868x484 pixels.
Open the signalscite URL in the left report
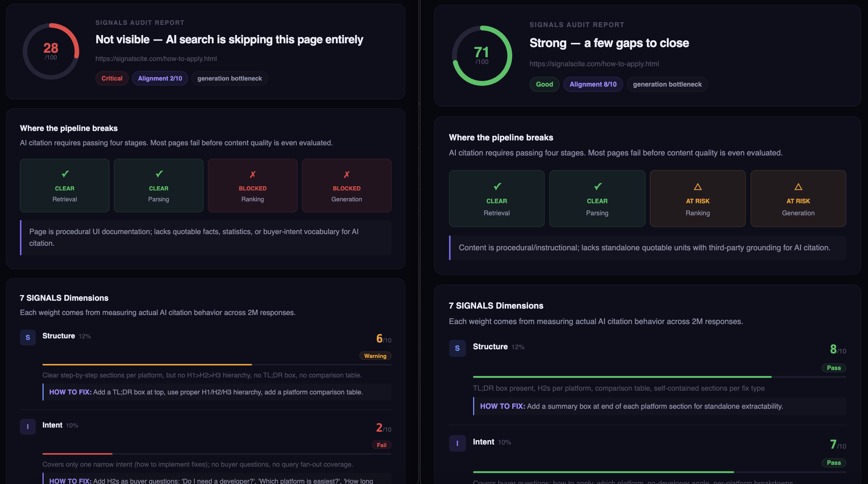coord(156,59)
